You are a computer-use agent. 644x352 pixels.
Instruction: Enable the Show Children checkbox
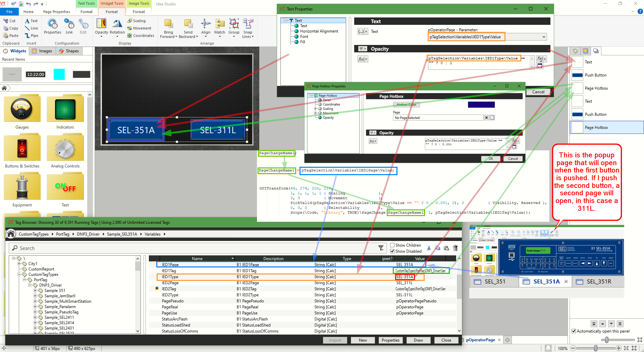(x=392, y=245)
